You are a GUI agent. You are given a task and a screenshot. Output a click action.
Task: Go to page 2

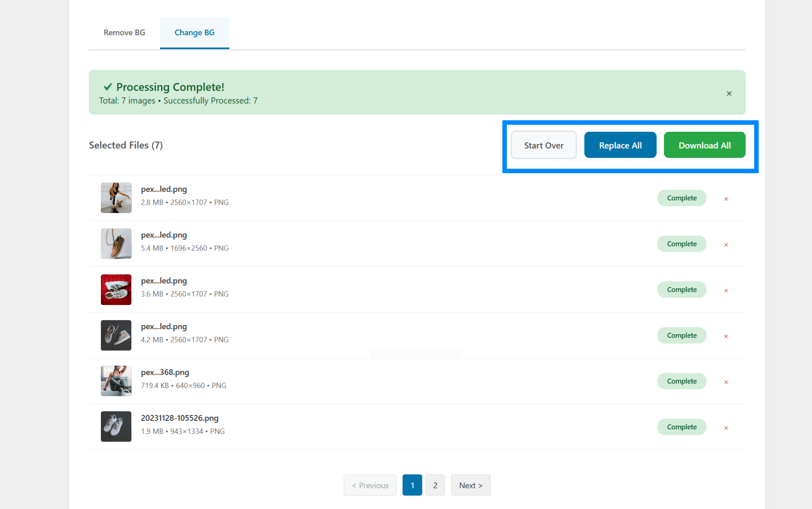[435, 485]
